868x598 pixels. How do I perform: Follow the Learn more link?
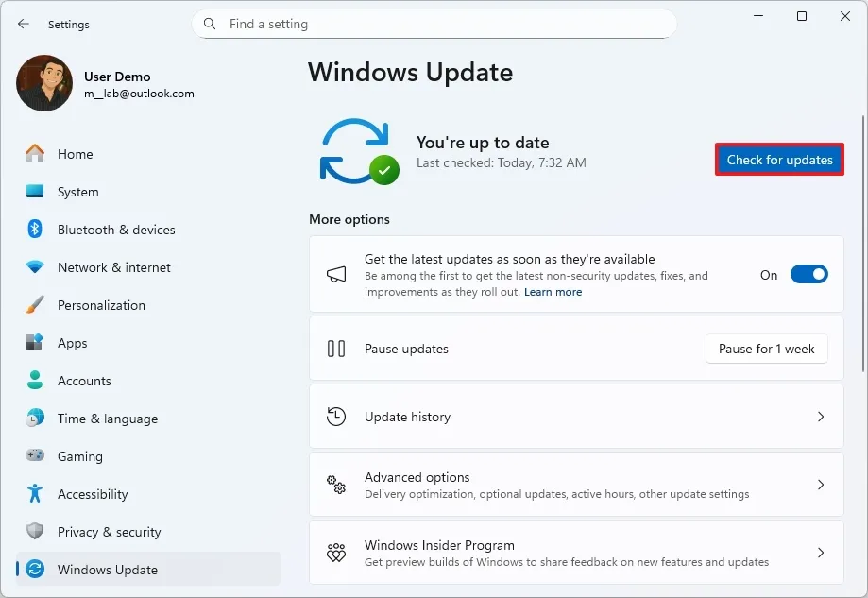click(553, 291)
